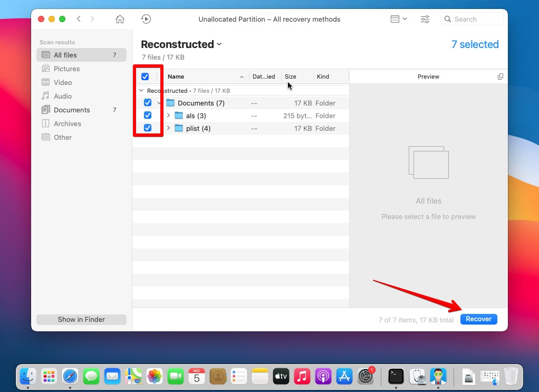
Task: Go forward with the right chevron
Action: pos(92,19)
